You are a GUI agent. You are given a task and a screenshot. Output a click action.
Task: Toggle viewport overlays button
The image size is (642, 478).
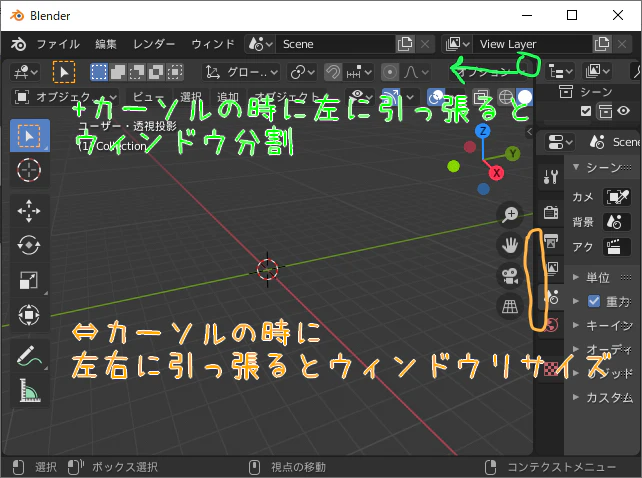436,97
